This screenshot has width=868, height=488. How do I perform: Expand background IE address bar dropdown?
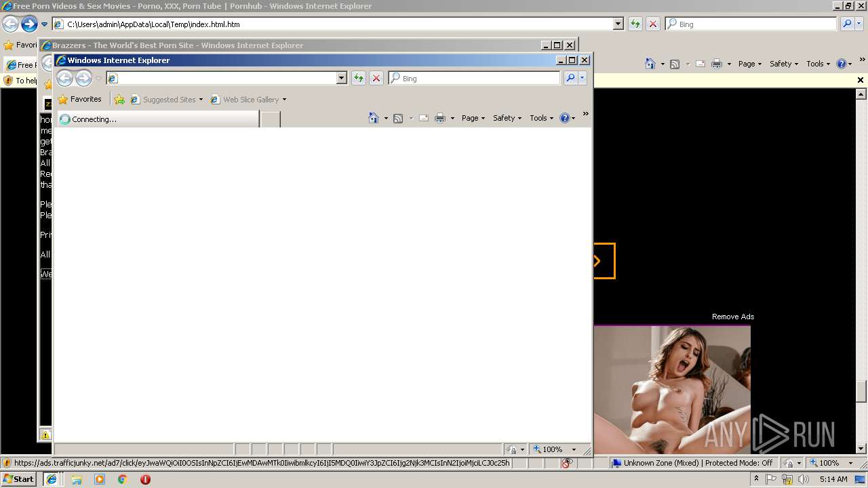[618, 24]
